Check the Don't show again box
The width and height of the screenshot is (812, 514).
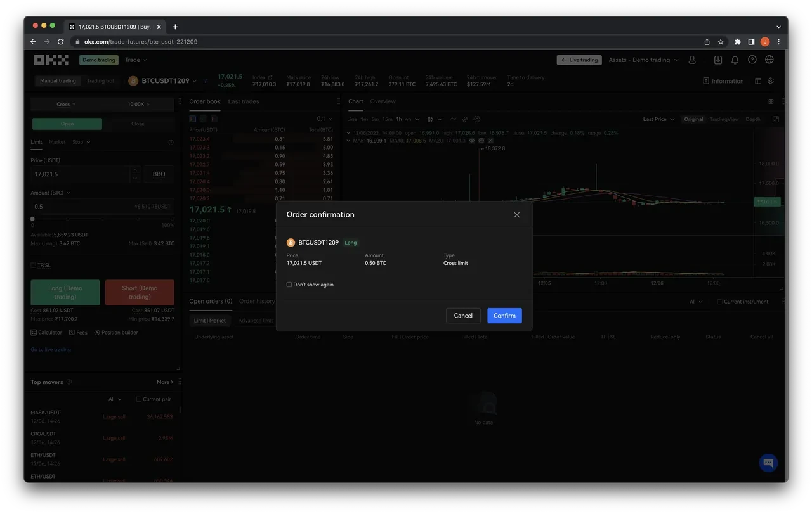coord(289,285)
